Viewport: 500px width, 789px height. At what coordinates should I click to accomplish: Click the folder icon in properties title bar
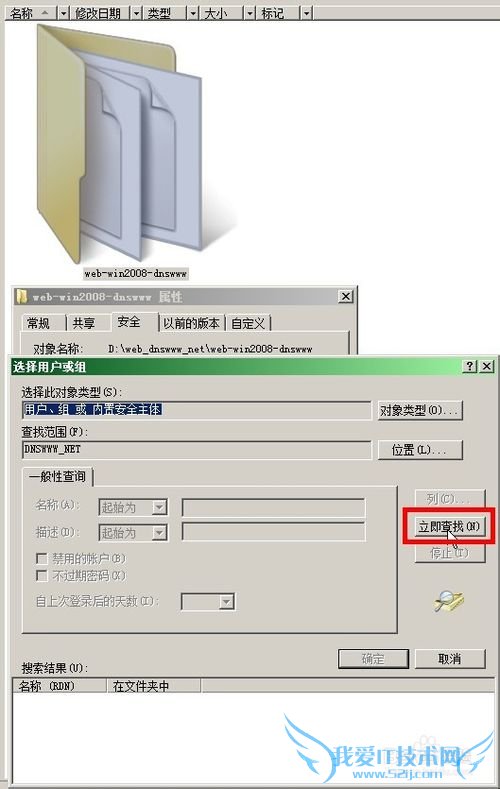pyautogui.click(x=22, y=296)
